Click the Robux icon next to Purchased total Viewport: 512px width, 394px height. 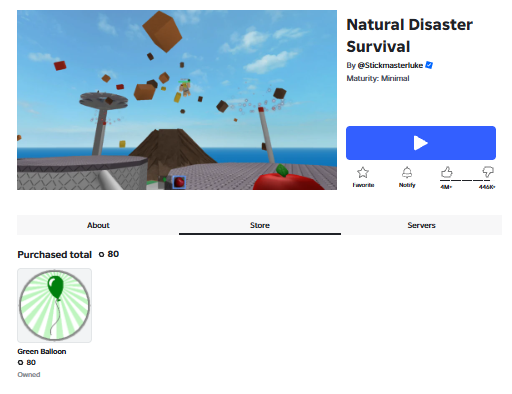[101, 255]
